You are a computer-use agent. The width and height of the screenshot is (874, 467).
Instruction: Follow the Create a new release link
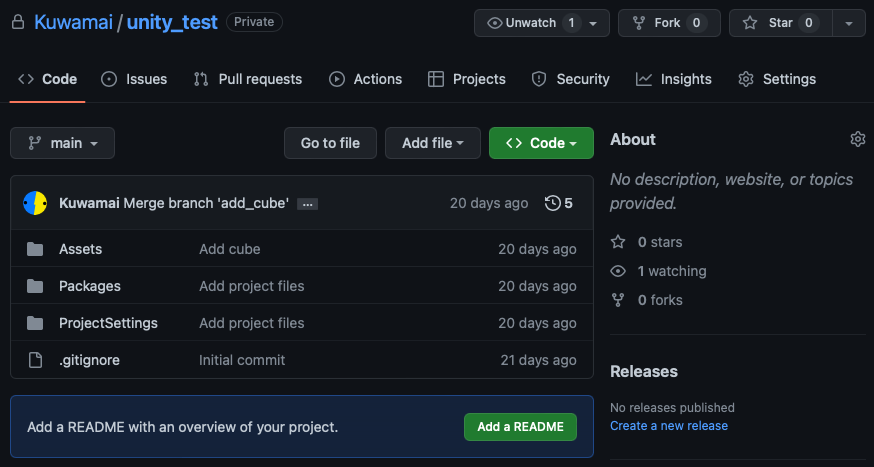tap(669, 426)
